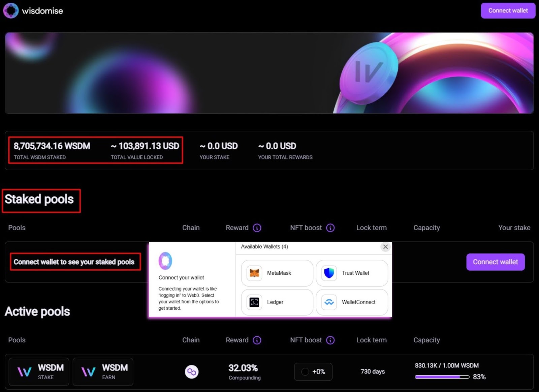Click the WSDM STAKE token card
The width and height of the screenshot is (539, 392).
click(x=39, y=371)
